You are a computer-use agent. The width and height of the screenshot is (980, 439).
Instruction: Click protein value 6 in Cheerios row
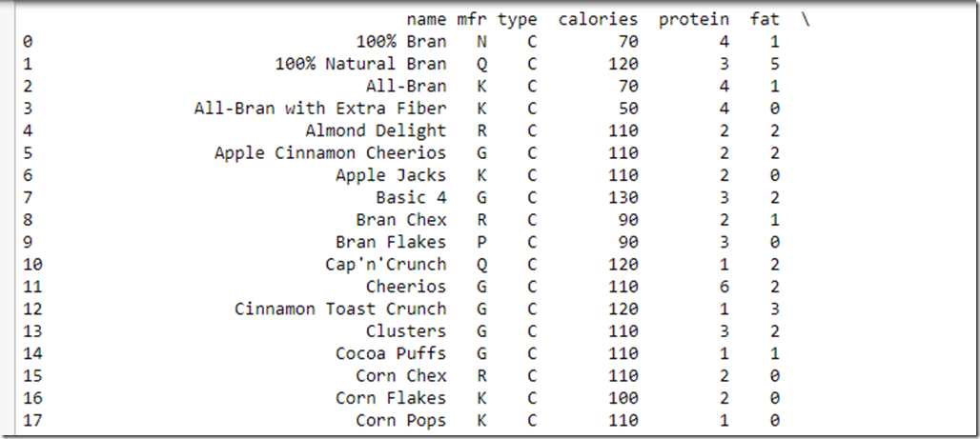click(725, 287)
